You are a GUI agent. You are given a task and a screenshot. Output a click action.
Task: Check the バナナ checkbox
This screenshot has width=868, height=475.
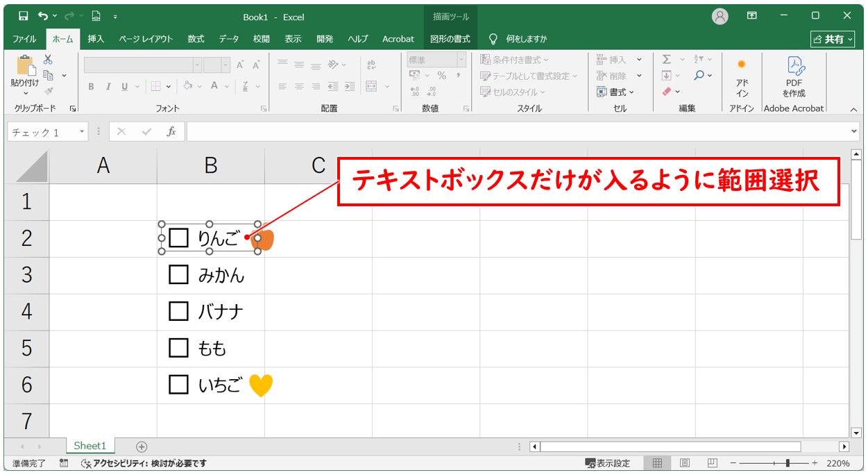click(179, 311)
